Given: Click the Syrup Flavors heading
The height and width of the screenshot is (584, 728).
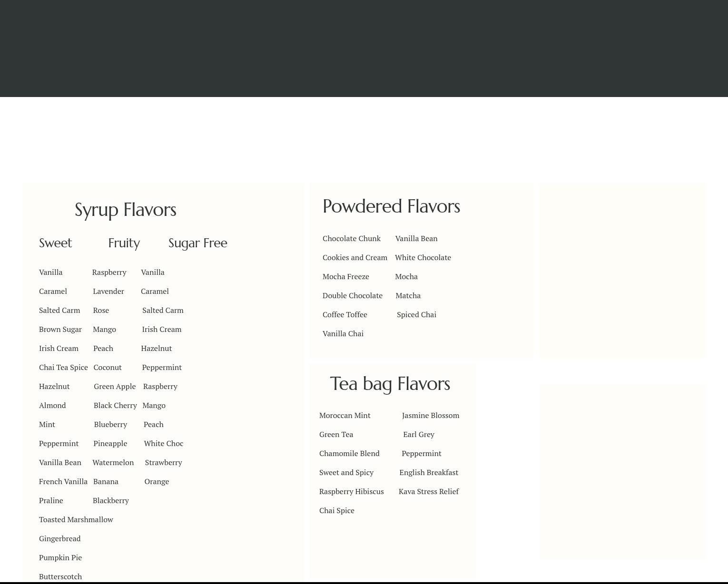Looking at the screenshot, I should [126, 210].
